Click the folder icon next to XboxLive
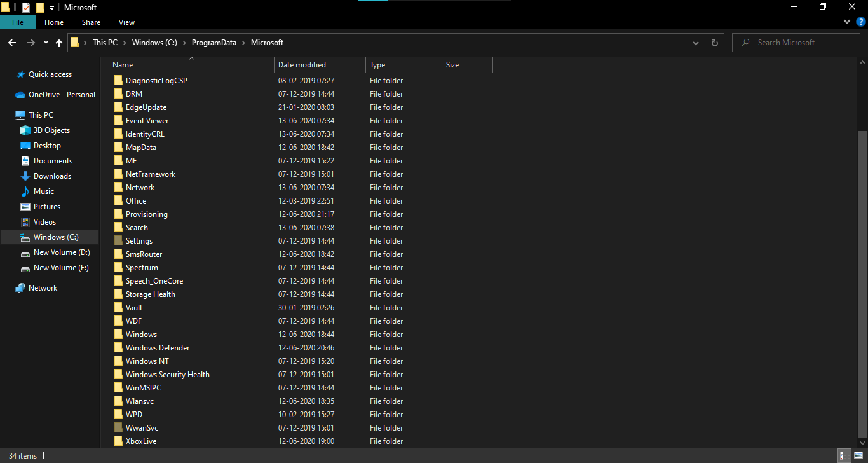Image resolution: width=868 pixels, height=463 pixels. coord(118,441)
